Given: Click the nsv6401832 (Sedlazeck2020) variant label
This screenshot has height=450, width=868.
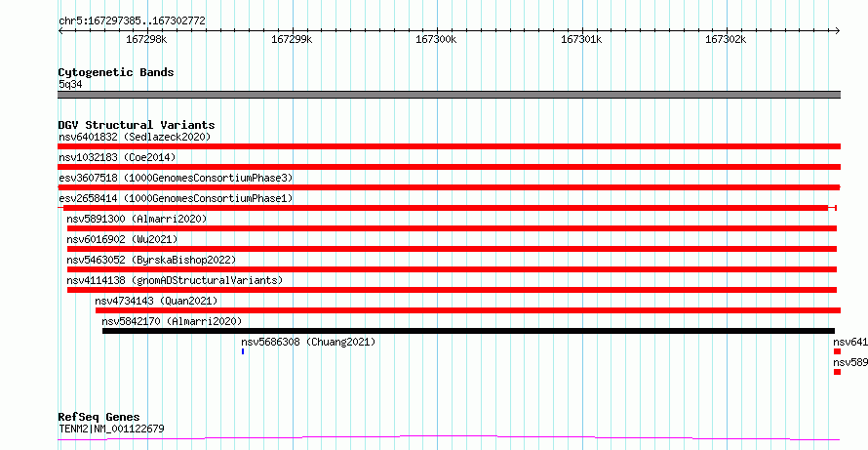Looking at the screenshot, I should [135, 137].
